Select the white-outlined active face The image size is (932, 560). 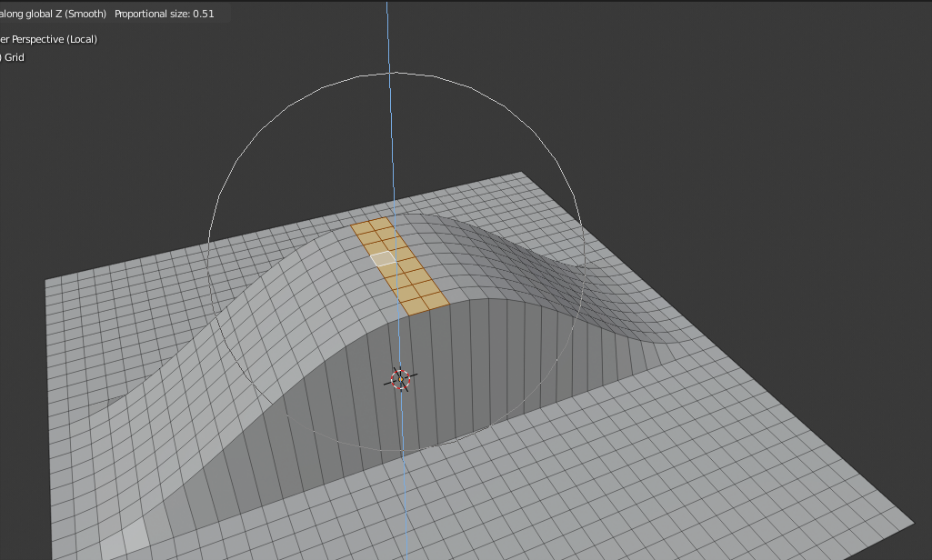[x=383, y=259]
